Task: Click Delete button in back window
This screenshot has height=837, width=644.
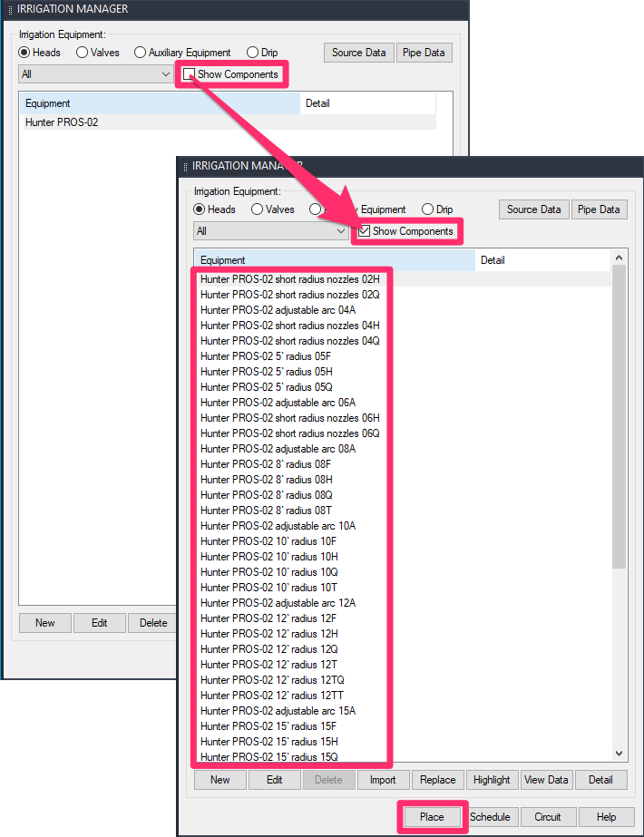Action: click(x=152, y=623)
